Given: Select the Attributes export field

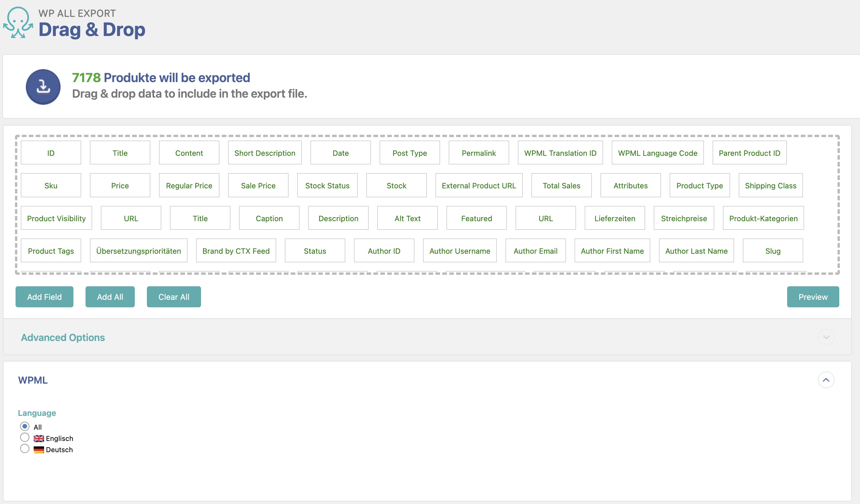Looking at the screenshot, I should tap(631, 185).
